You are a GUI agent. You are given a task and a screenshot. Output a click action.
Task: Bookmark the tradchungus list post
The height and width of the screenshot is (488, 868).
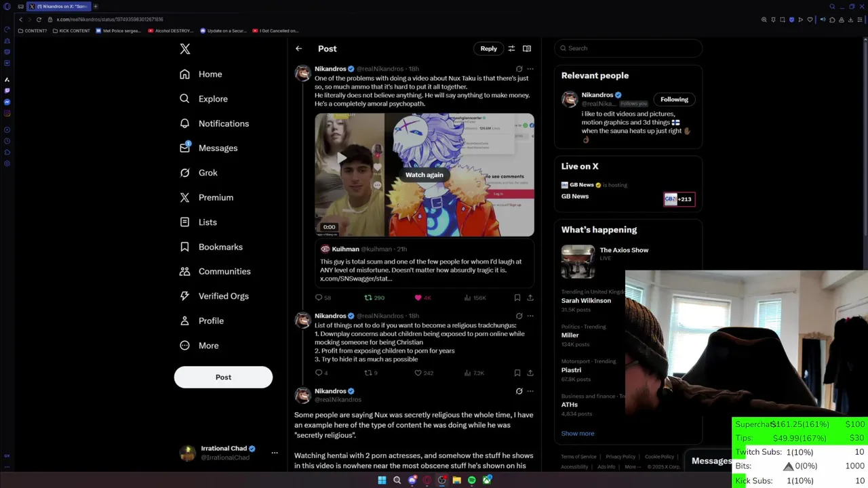click(517, 373)
